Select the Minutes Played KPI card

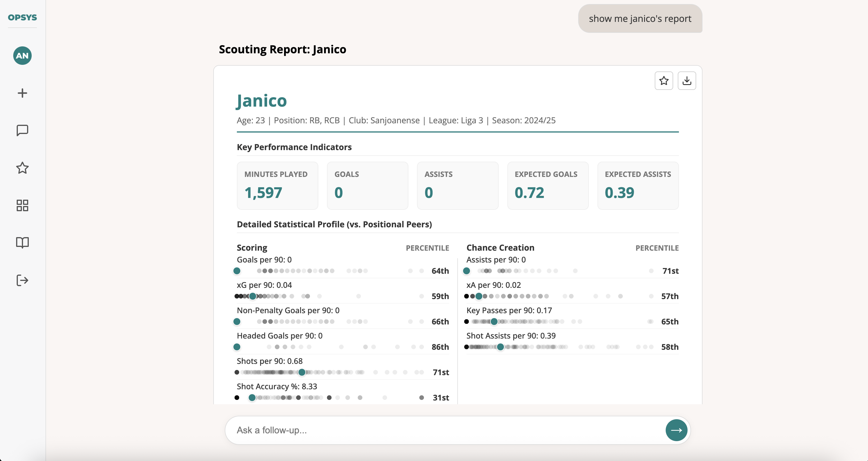click(277, 186)
